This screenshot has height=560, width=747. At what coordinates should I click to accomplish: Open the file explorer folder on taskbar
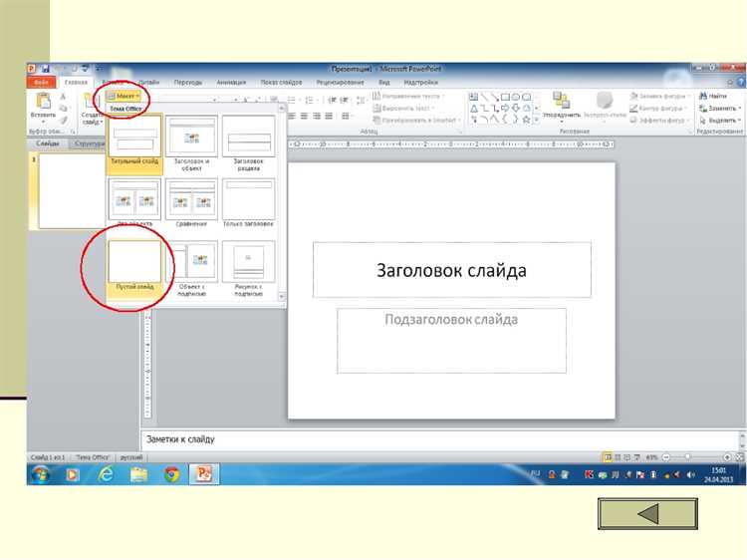(139, 474)
